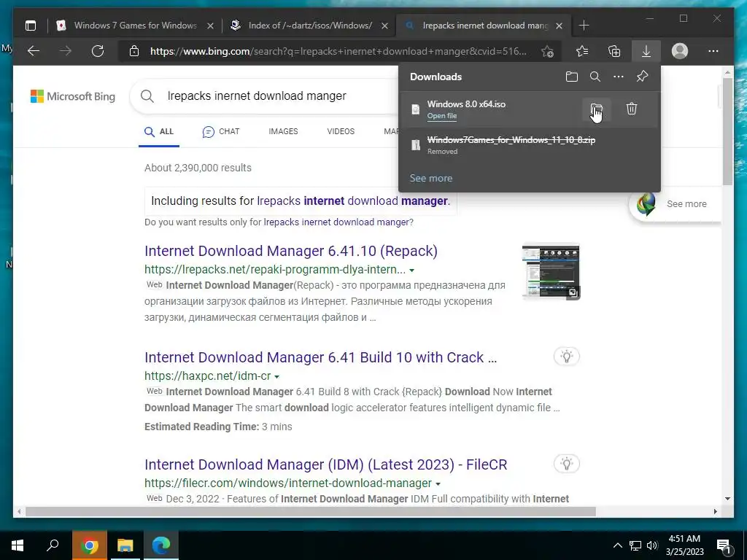Go to Microsoft Bing home logo
The height and width of the screenshot is (560, 747).
(73, 96)
